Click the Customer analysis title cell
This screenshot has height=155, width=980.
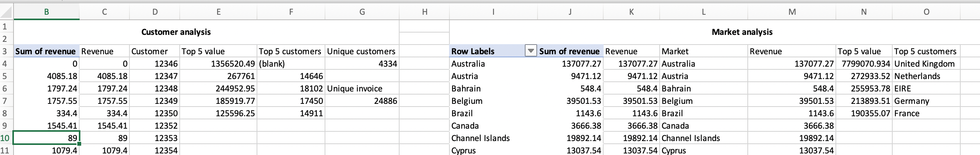(176, 32)
